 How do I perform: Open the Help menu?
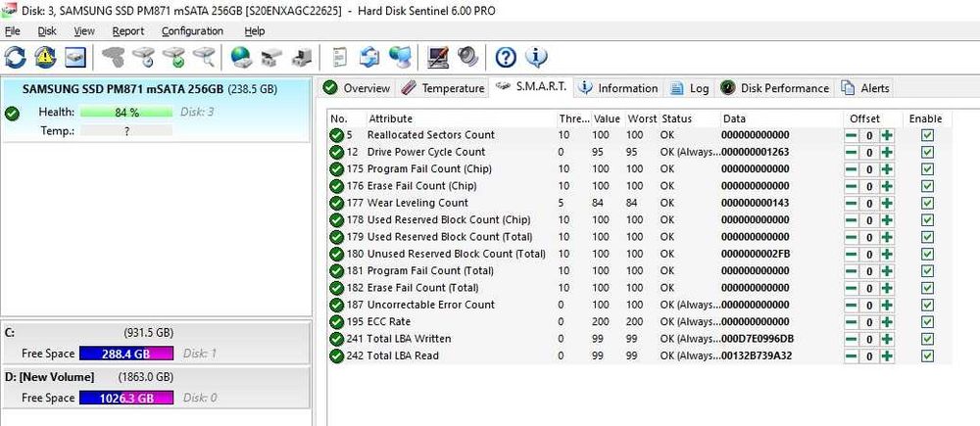pyautogui.click(x=255, y=31)
